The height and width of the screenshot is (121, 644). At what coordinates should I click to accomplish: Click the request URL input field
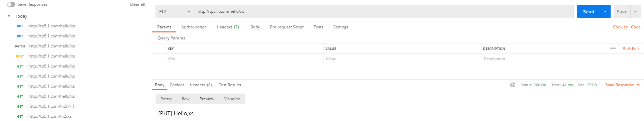coord(384,11)
